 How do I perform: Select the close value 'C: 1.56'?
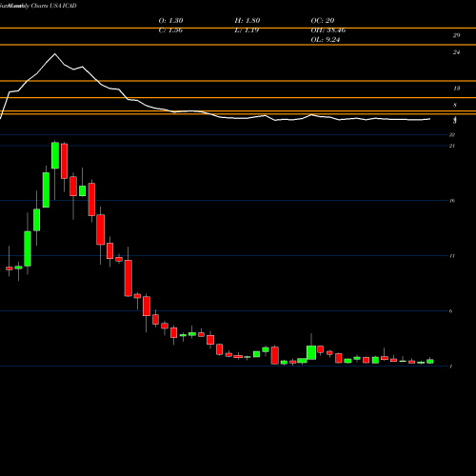pos(170,30)
